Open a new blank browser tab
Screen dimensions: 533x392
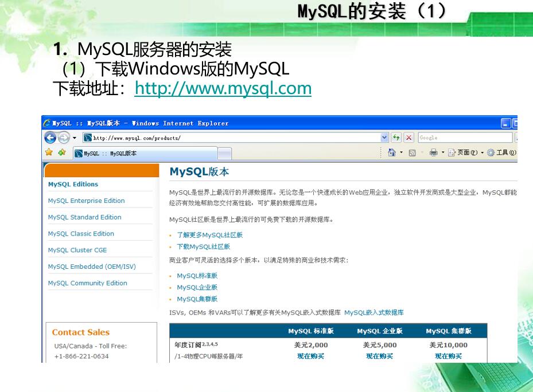tap(225, 154)
